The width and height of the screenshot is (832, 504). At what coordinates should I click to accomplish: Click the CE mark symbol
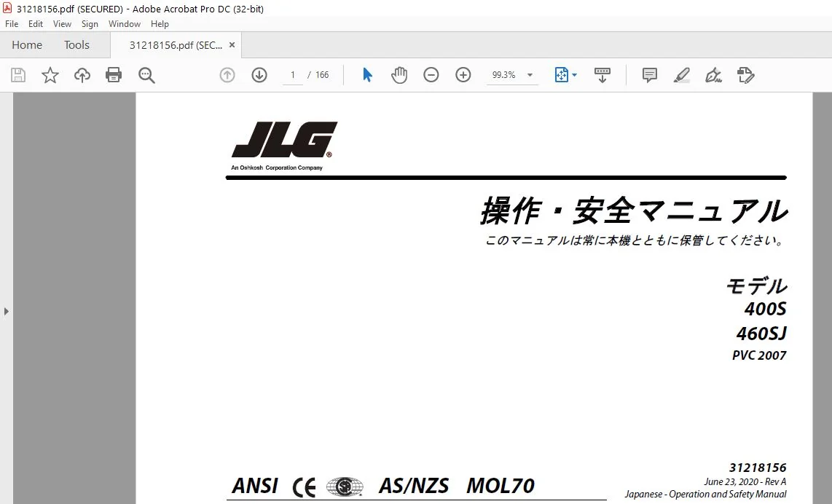[304, 487]
